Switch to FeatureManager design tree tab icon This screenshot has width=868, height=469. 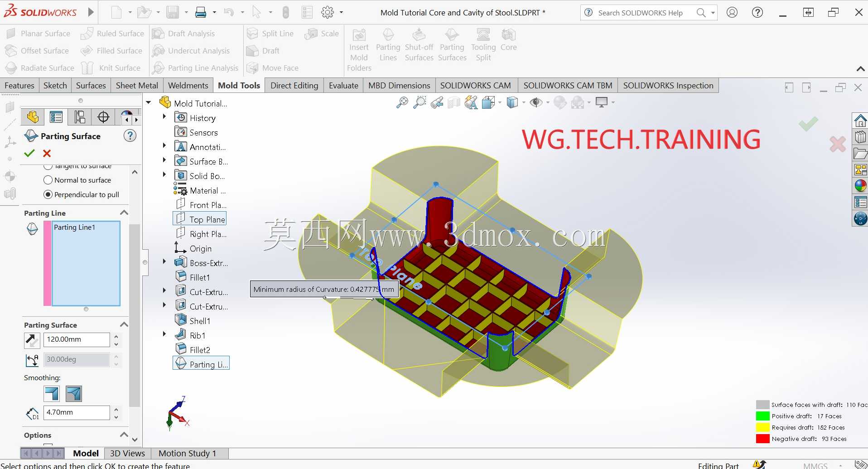(33, 117)
